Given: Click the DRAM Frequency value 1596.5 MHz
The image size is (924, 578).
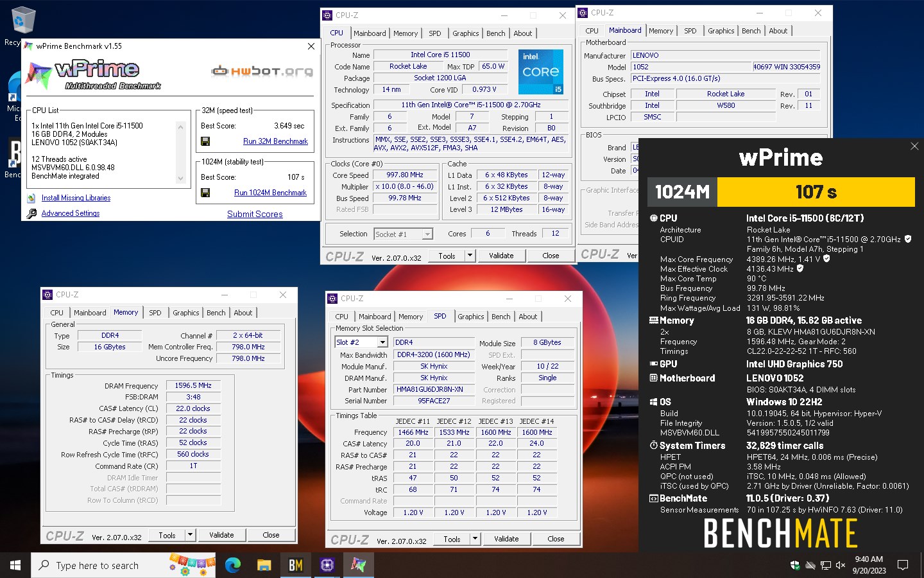Looking at the screenshot, I should point(193,385).
